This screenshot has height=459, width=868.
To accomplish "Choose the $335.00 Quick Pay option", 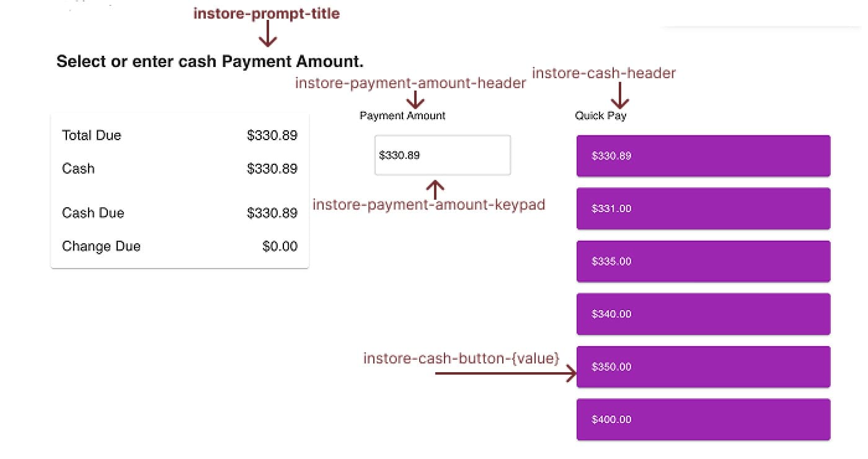I will [x=703, y=261].
